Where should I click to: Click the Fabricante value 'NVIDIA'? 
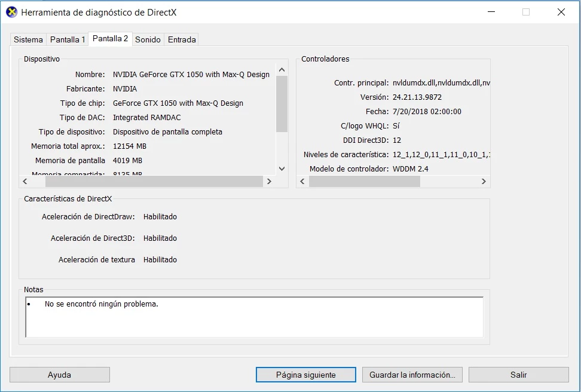(x=125, y=89)
